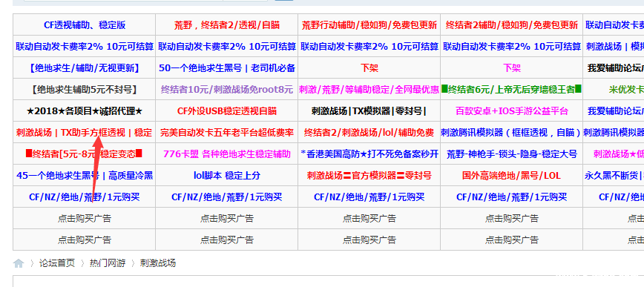Click the magenta 下架 cell

pyautogui.click(x=512, y=68)
